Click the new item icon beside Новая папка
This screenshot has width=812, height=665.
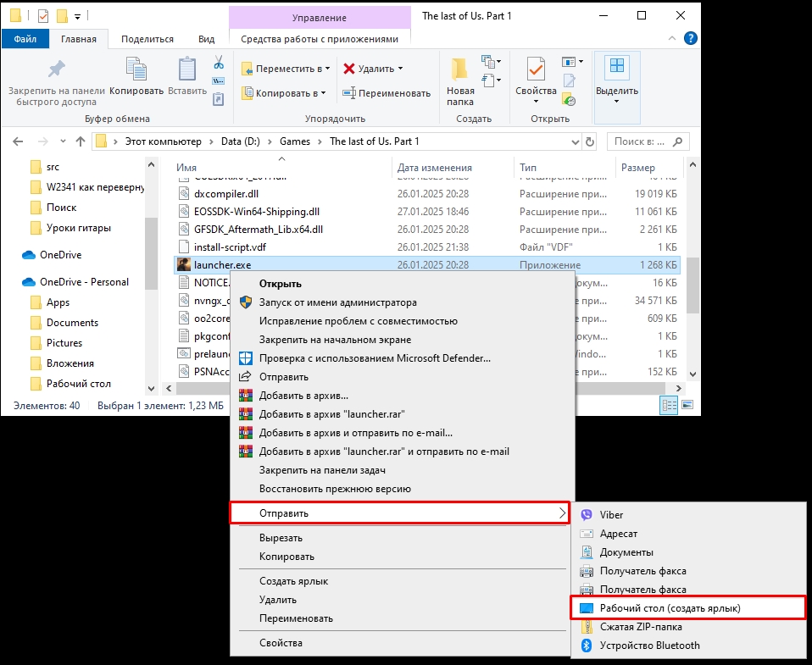pos(491,62)
